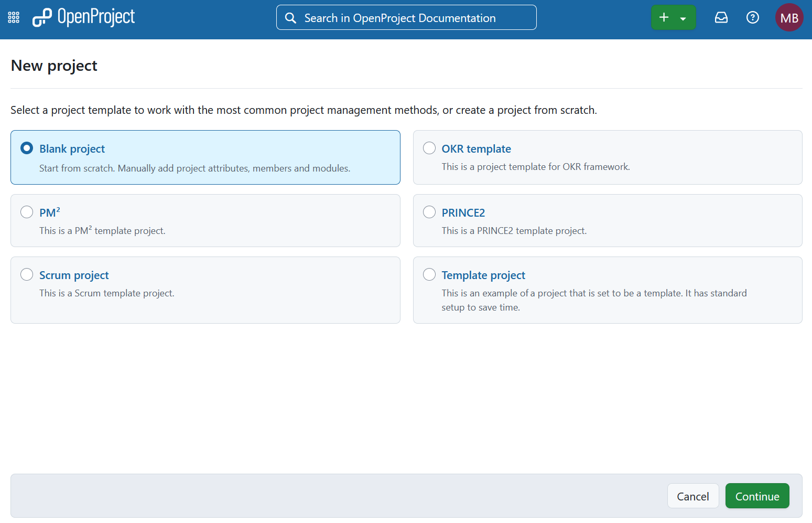Click the PRINCE2 template title
The width and height of the screenshot is (812, 523).
pos(463,213)
